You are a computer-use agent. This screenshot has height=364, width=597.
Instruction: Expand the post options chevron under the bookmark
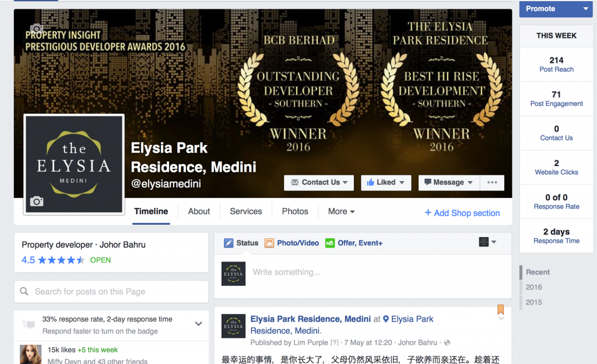click(x=501, y=318)
